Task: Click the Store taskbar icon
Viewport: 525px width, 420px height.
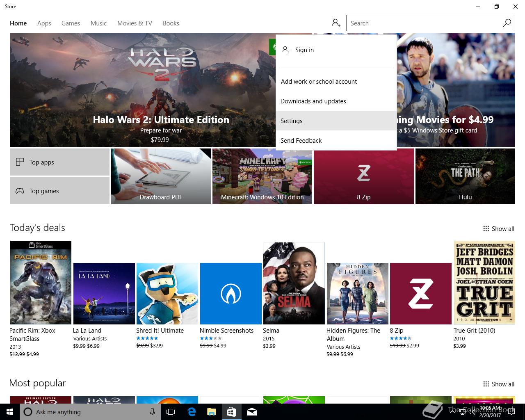Action: tap(231, 412)
